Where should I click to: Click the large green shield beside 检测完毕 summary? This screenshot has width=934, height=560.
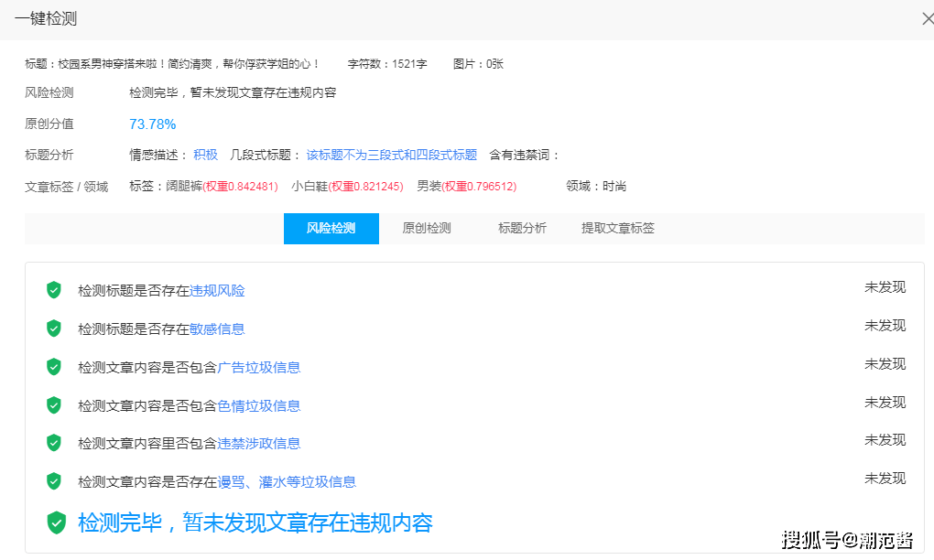[x=59, y=523]
